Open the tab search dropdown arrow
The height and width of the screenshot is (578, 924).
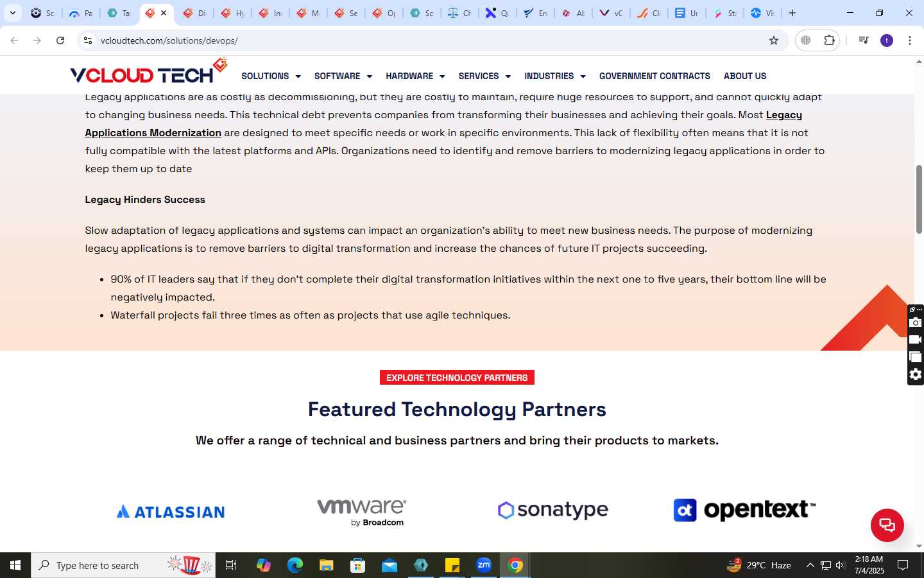coord(12,13)
